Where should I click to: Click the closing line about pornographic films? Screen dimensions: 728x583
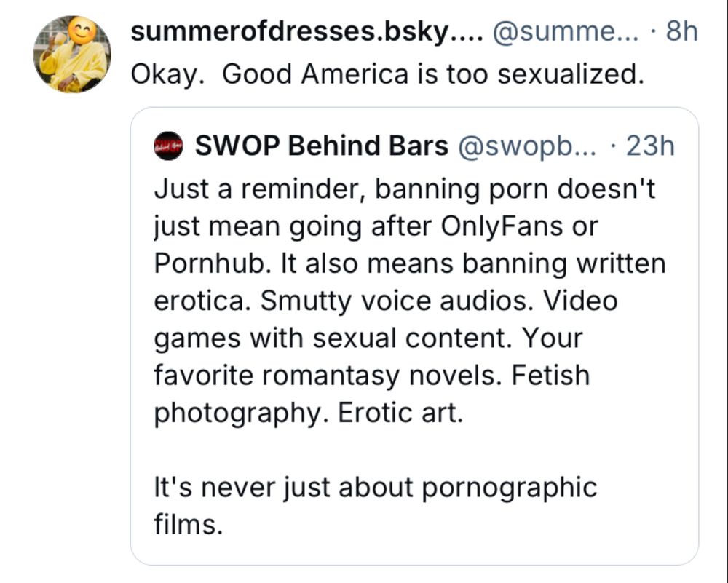tap(375, 488)
